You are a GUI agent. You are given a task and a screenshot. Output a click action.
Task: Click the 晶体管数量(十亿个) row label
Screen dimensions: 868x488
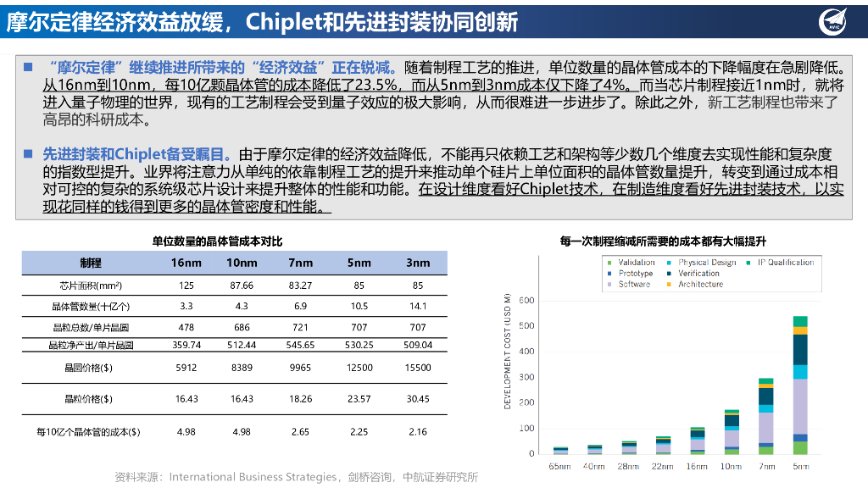(90, 307)
